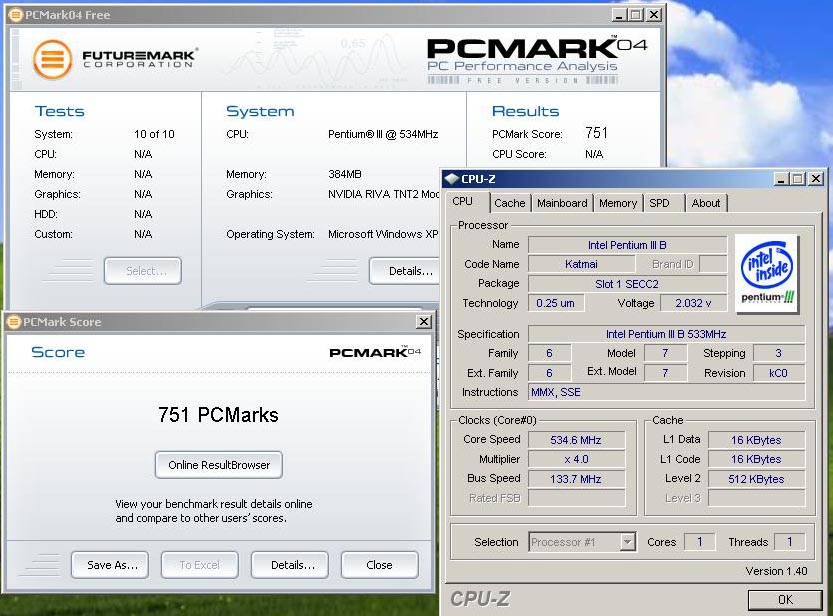Click the empty Brand ID field
The width and height of the screenshot is (833, 616).
(713, 264)
